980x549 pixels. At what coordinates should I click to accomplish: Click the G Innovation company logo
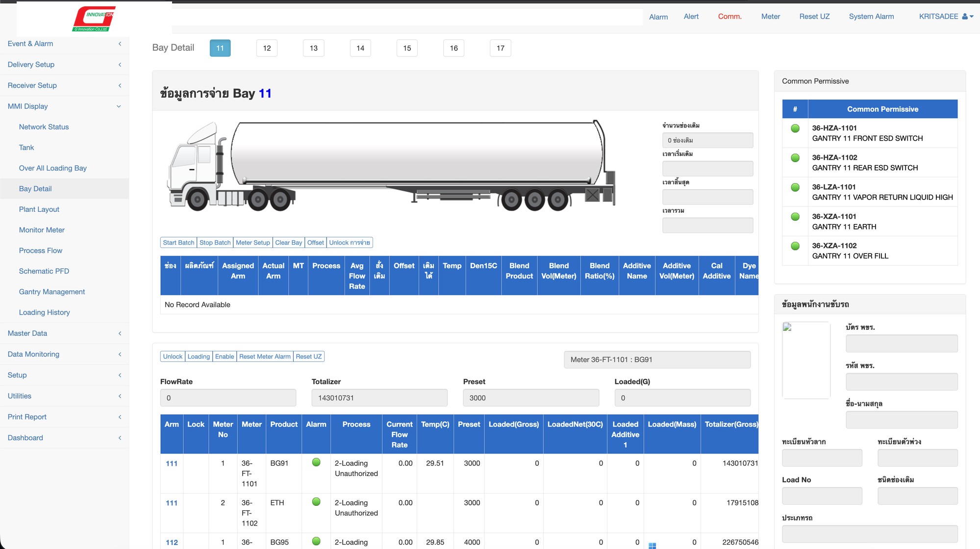pos(94,19)
